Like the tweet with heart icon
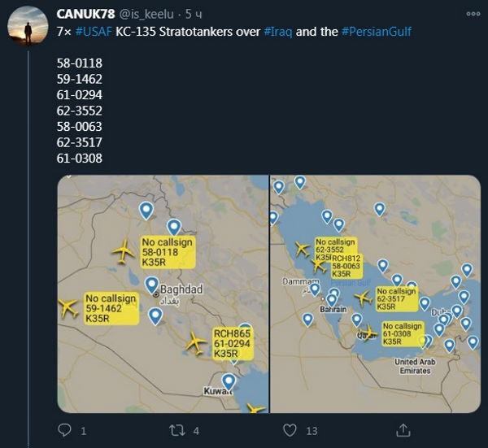 (x=290, y=429)
